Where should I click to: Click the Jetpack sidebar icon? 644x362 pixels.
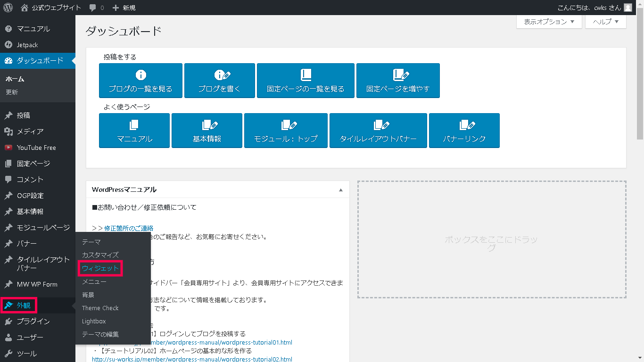pos(8,45)
